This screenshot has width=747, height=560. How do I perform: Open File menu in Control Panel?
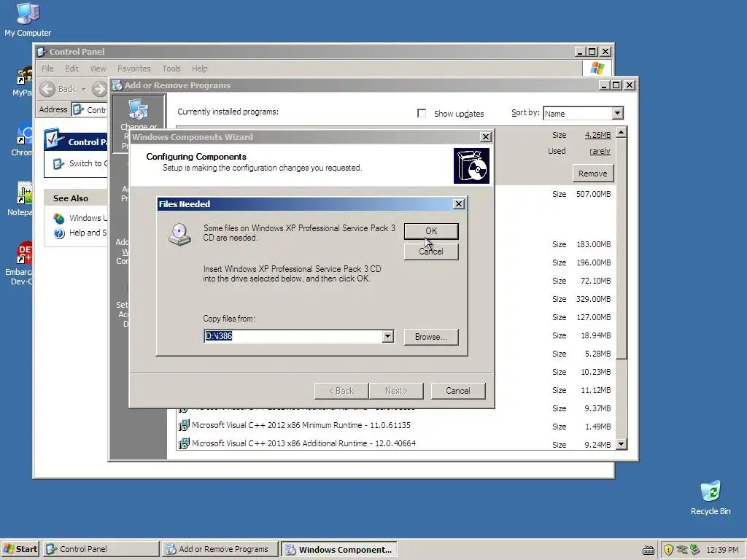47,69
